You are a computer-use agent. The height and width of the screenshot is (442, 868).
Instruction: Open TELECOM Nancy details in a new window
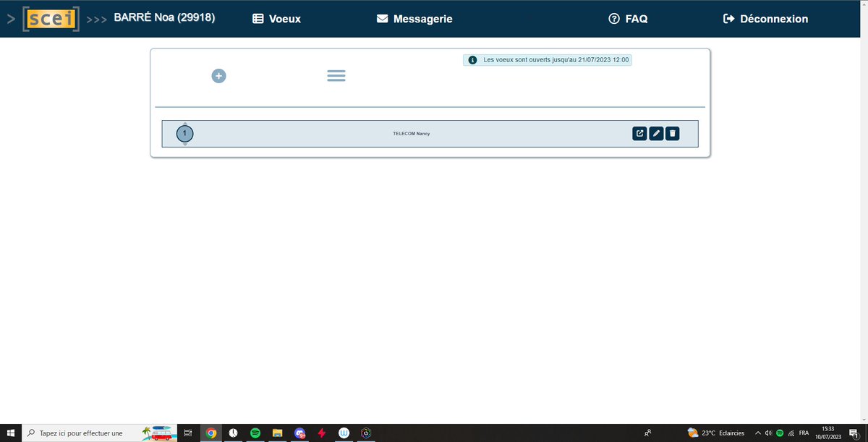(639, 133)
